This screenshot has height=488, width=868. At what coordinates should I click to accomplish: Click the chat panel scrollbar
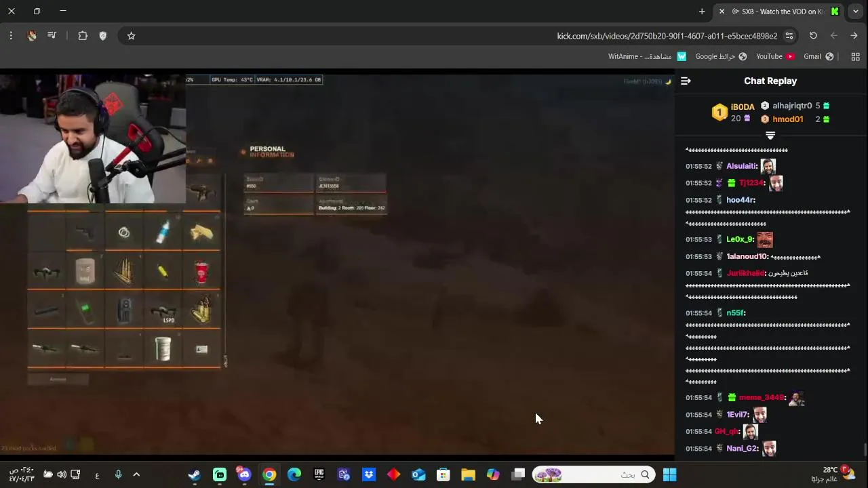865,449
